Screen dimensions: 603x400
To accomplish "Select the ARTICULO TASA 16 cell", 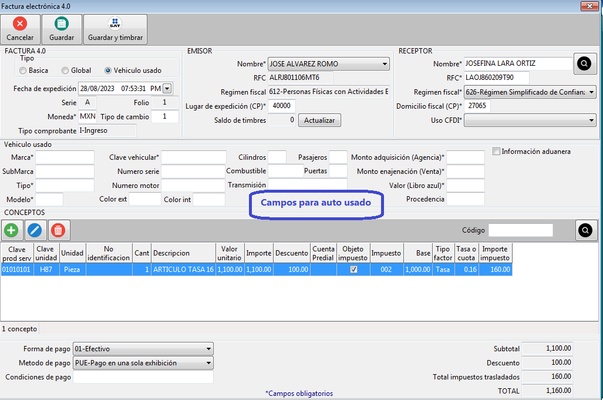I will coord(183,270).
